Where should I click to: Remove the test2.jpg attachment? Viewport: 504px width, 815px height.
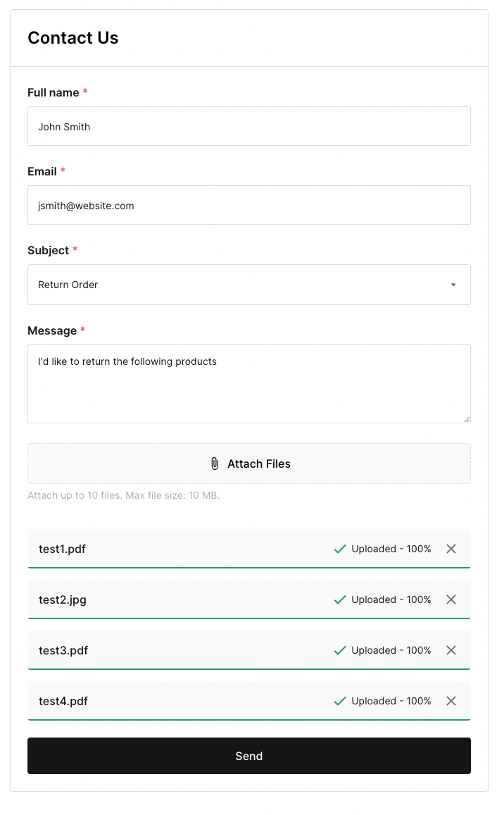451,599
